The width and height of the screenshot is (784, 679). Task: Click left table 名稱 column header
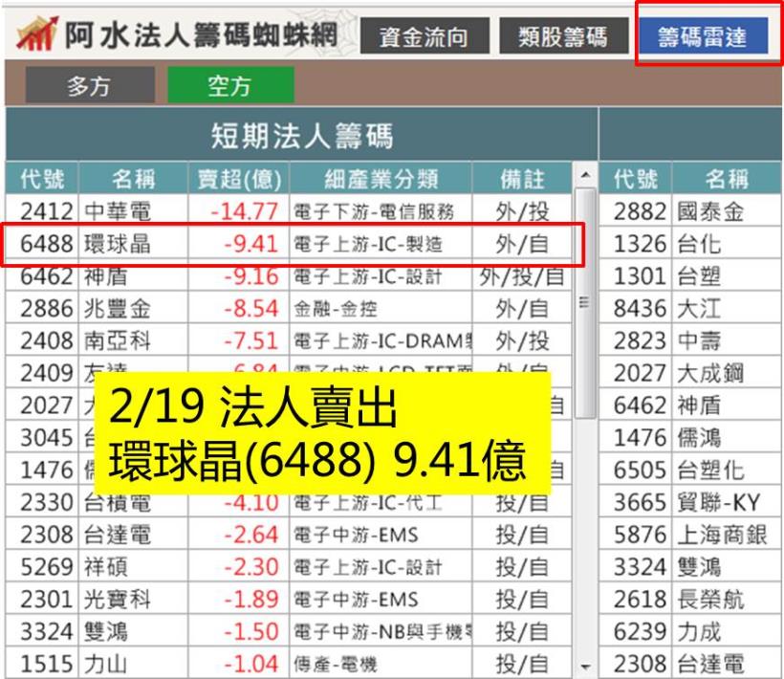pos(133,179)
